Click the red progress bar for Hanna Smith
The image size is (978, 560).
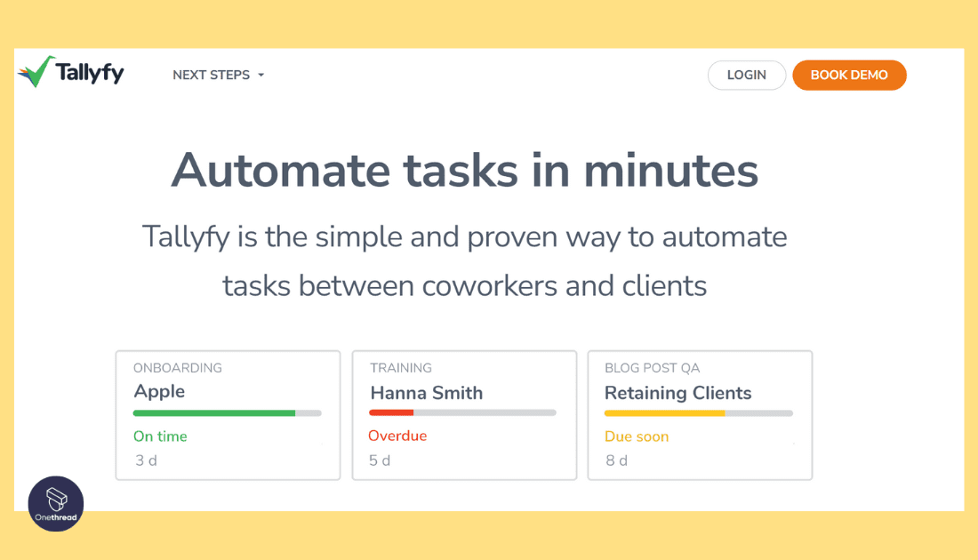(x=391, y=412)
